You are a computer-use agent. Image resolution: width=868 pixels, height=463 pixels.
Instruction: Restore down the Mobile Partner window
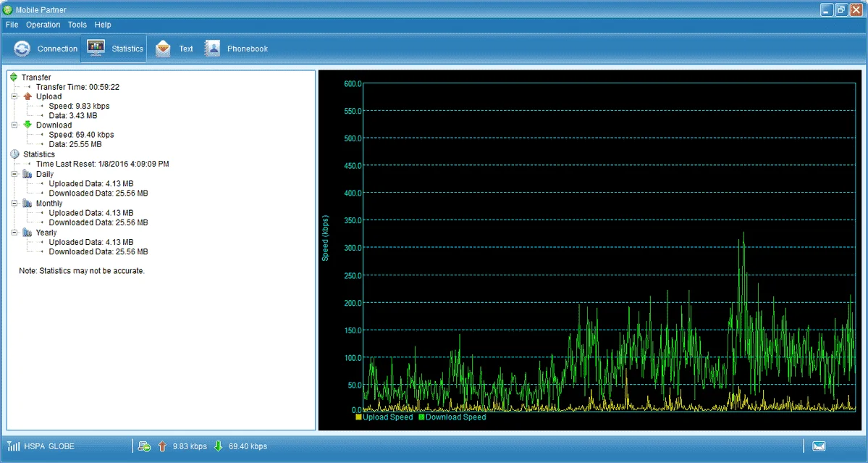pos(841,9)
